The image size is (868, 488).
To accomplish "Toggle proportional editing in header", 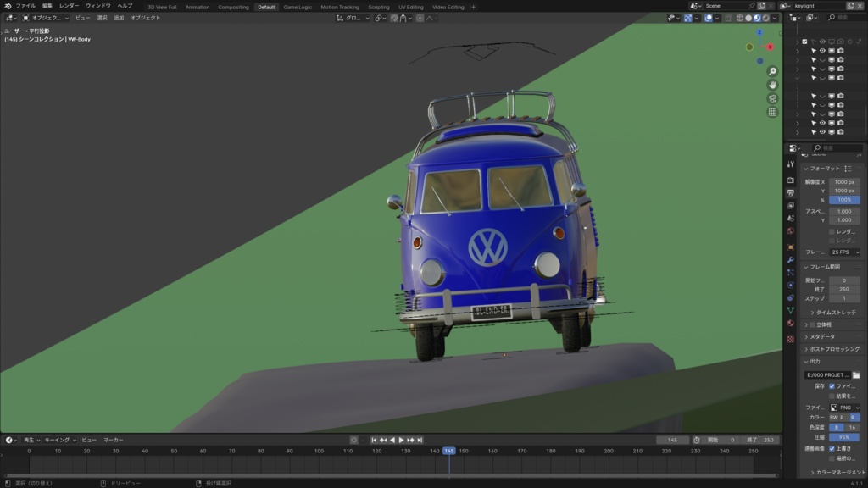I will click(420, 19).
